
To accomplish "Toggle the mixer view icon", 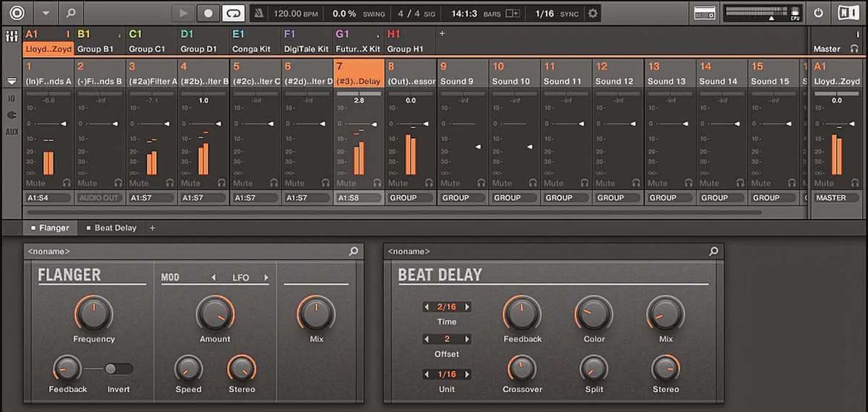I will (11, 37).
